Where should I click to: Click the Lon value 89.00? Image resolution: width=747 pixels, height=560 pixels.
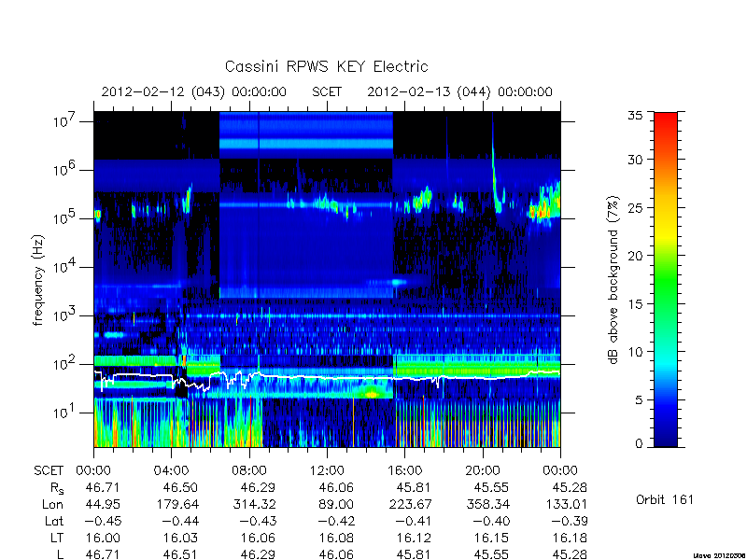click(336, 504)
